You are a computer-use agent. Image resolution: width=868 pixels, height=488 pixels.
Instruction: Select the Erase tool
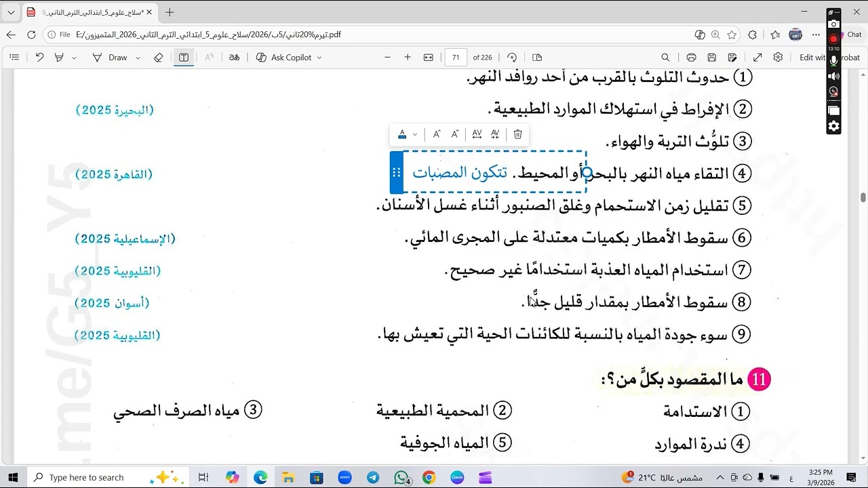click(159, 58)
